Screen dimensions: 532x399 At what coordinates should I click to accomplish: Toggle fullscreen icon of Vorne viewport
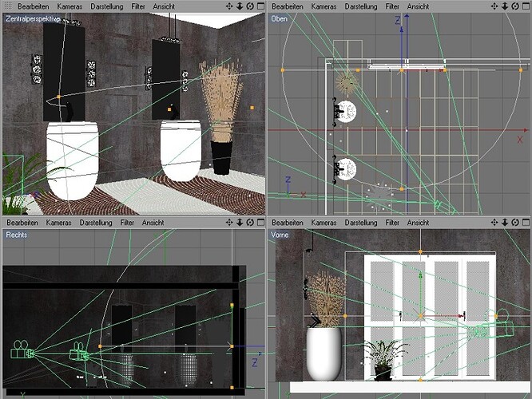point(526,223)
